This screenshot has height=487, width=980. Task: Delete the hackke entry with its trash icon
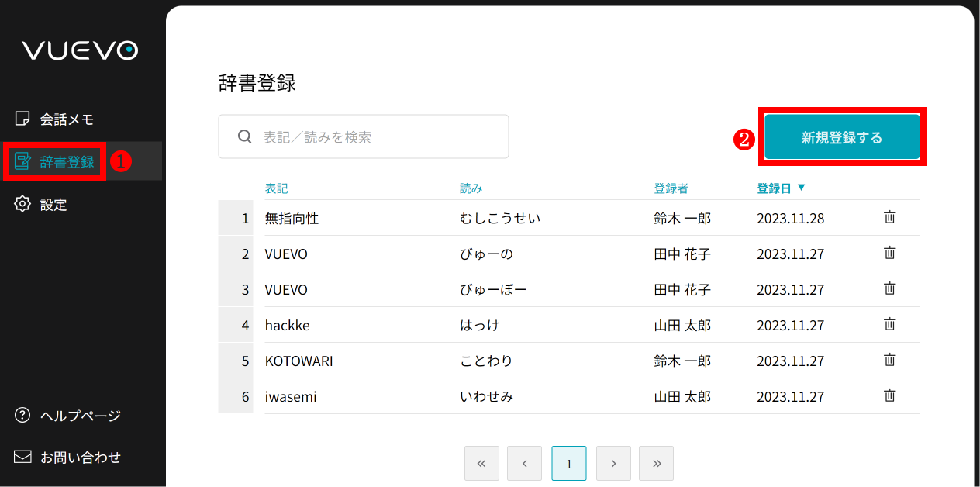(889, 324)
